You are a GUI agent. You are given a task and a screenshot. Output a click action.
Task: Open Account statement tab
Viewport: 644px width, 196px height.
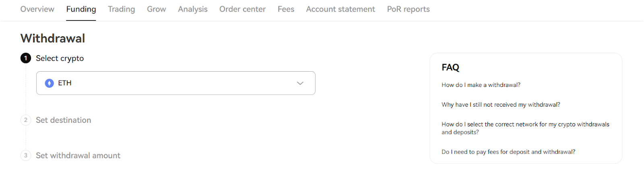341,9
